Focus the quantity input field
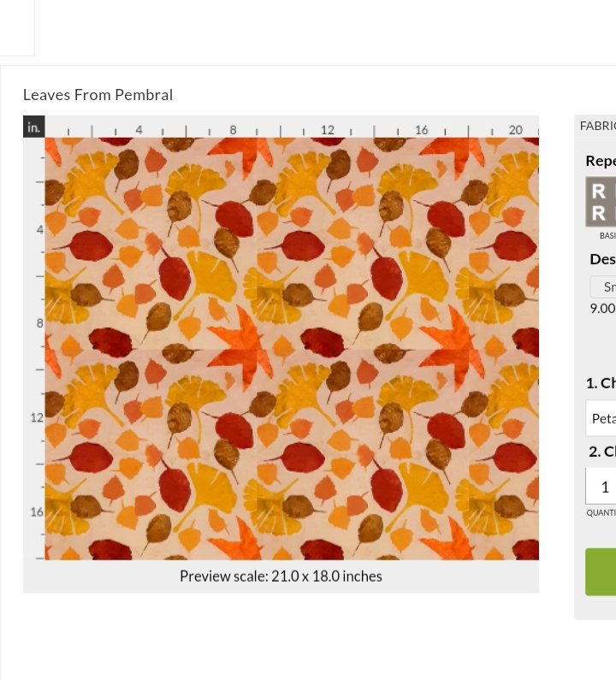616x680 pixels. [601, 486]
